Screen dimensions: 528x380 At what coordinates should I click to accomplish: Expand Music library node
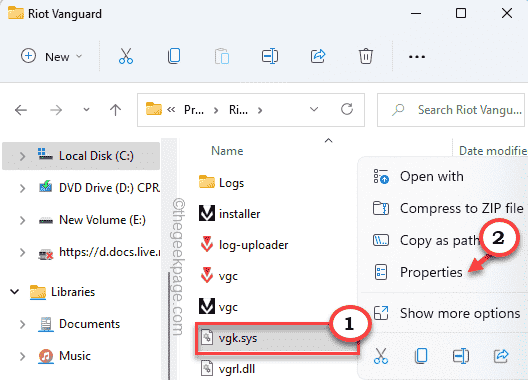22,356
